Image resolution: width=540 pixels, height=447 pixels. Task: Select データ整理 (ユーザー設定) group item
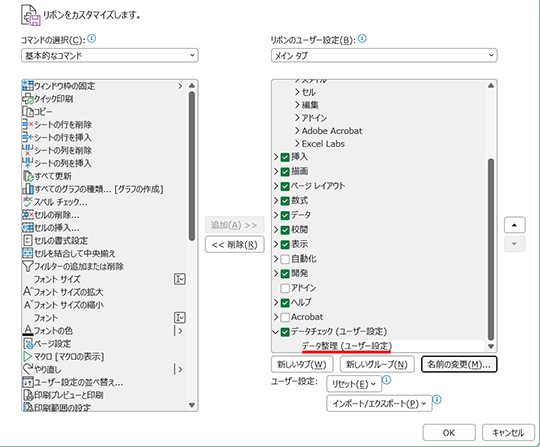(x=347, y=346)
